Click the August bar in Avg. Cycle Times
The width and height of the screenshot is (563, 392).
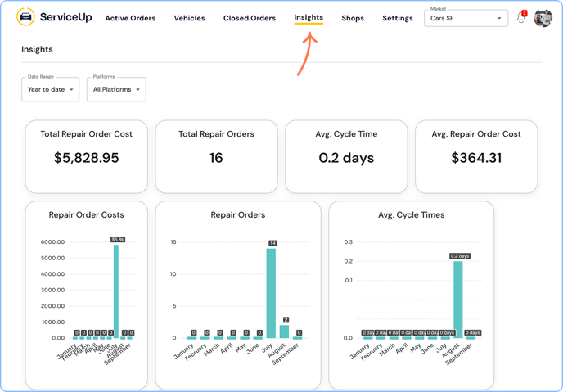458,299
